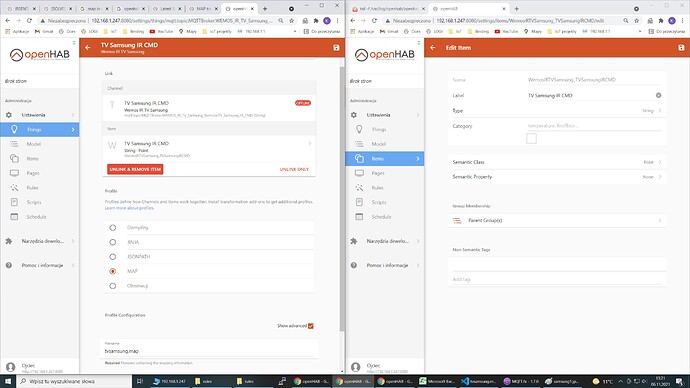
Task: Click save icon in Edit Item header
Action: tap(681, 48)
